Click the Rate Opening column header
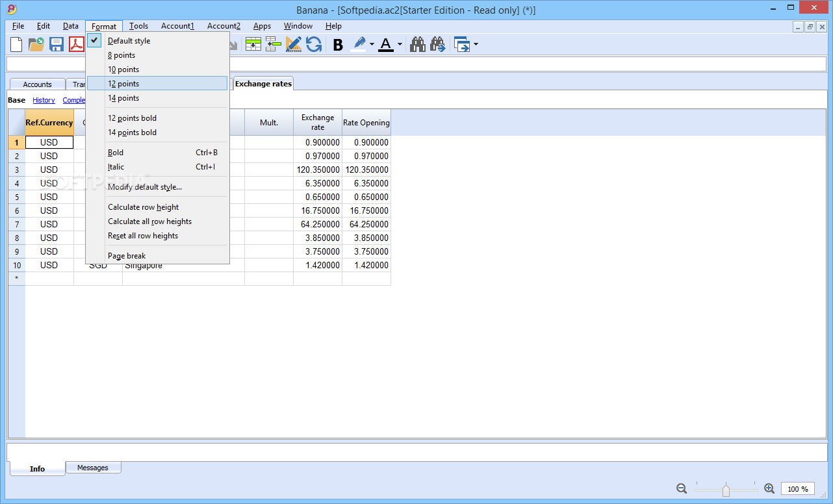The height and width of the screenshot is (504, 833). point(366,123)
